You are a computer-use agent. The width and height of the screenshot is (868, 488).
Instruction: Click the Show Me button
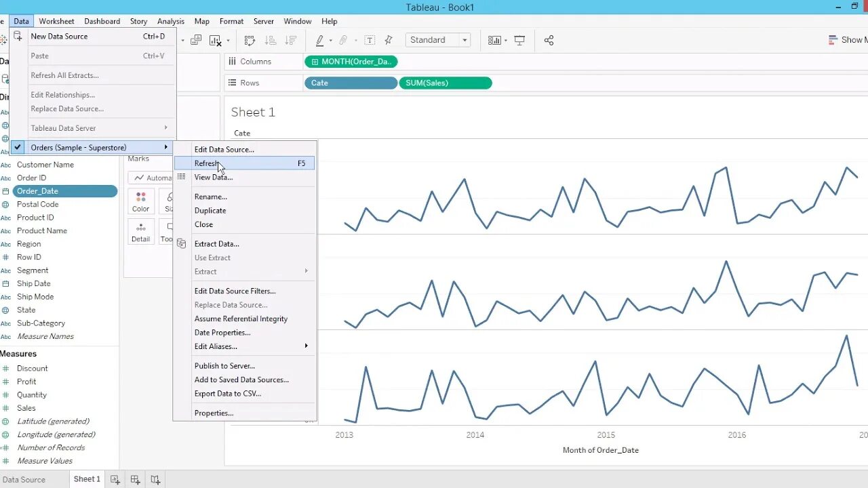tap(848, 40)
